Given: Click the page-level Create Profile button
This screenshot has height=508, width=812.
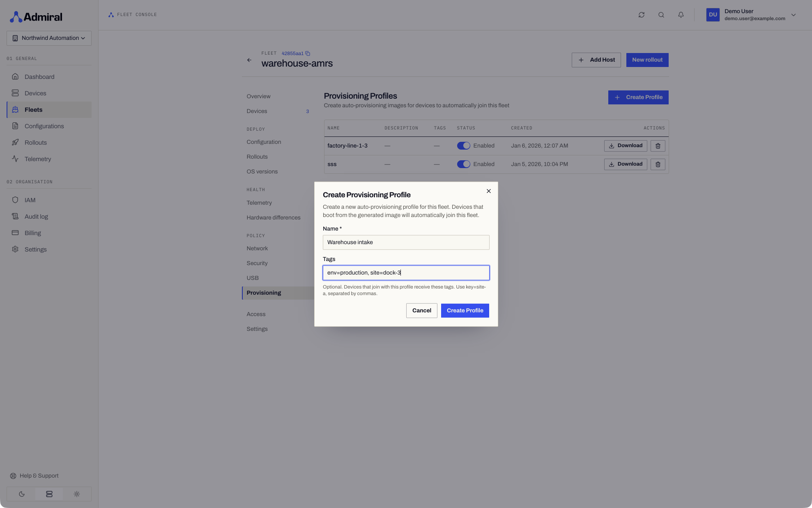Looking at the screenshot, I should click(x=638, y=97).
